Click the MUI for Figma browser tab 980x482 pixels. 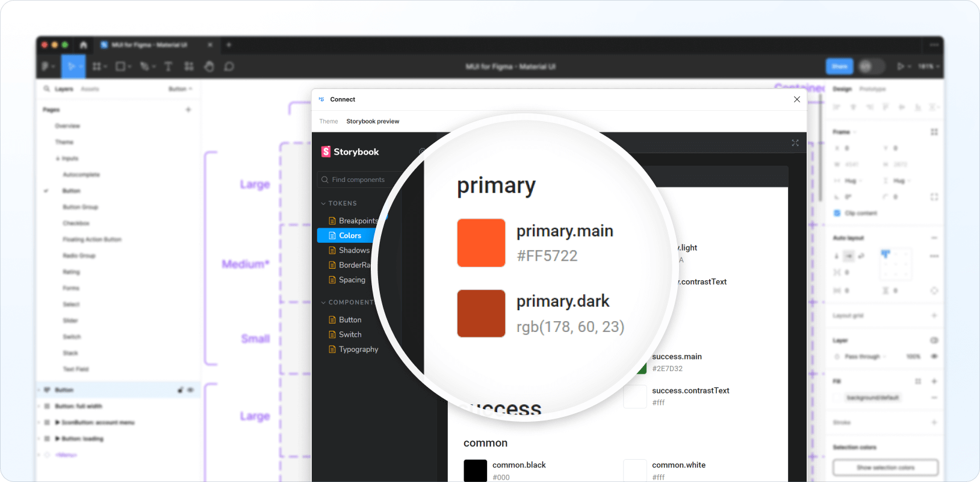(157, 45)
